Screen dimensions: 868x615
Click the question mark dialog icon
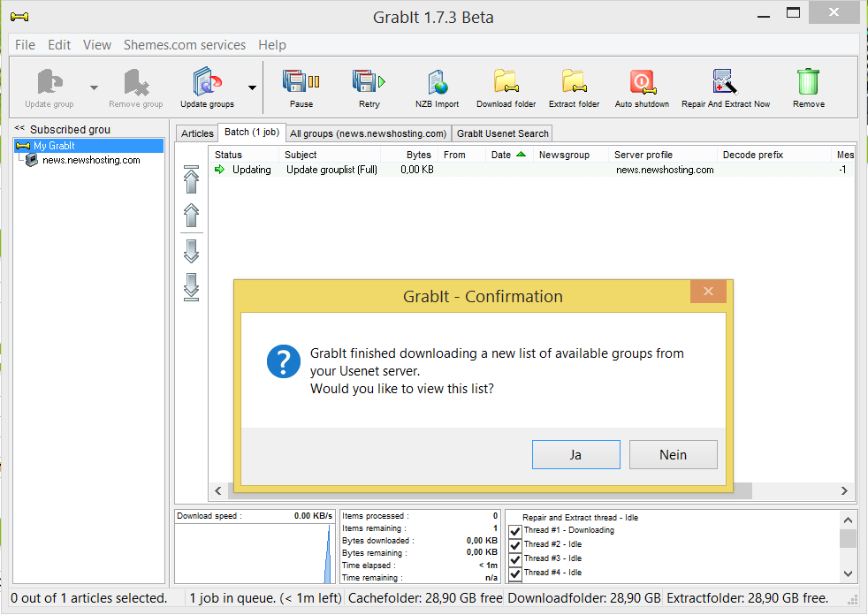[284, 361]
